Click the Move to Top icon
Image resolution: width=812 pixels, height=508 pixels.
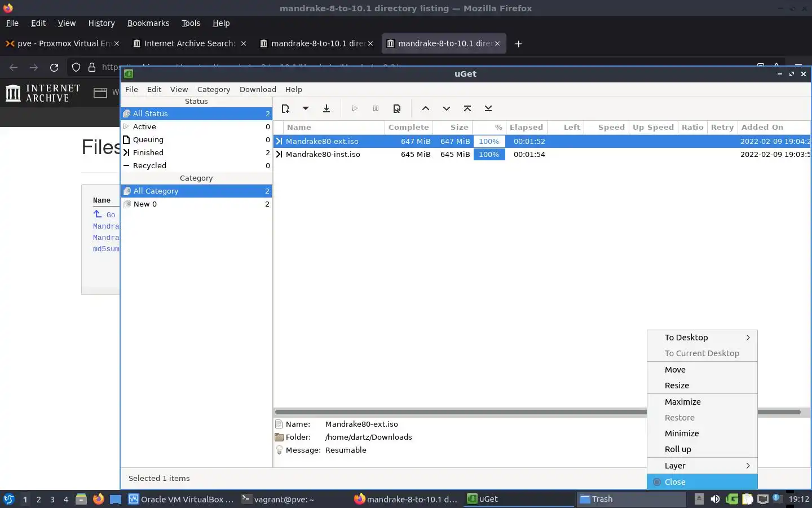[x=467, y=108]
